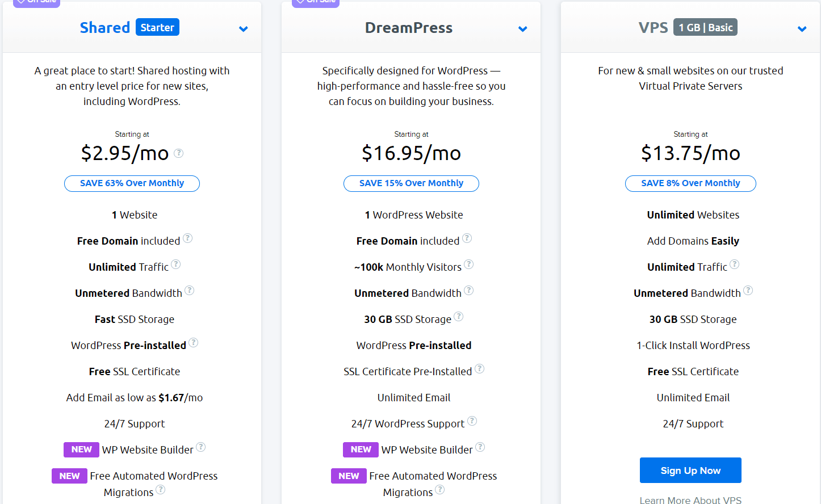Image resolution: width=821 pixels, height=504 pixels.
Task: Expand the Shared Starter plan dropdown
Action: (x=244, y=29)
